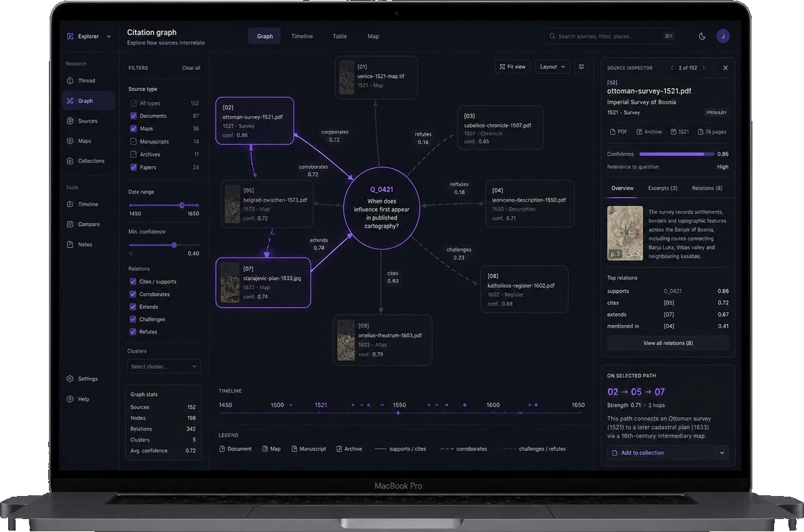Image resolution: width=804 pixels, height=532 pixels.
Task: Open the Select cluster dropdown
Action: [164, 366]
